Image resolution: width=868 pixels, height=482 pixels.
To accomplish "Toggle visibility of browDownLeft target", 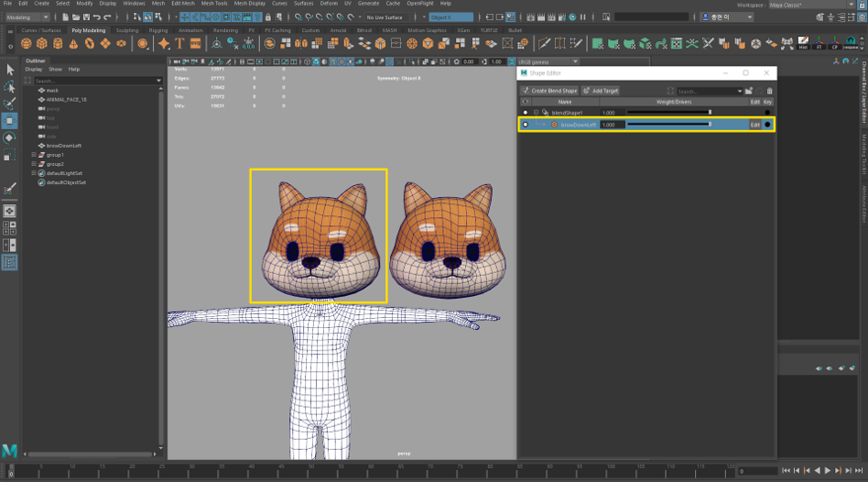I will click(x=525, y=125).
